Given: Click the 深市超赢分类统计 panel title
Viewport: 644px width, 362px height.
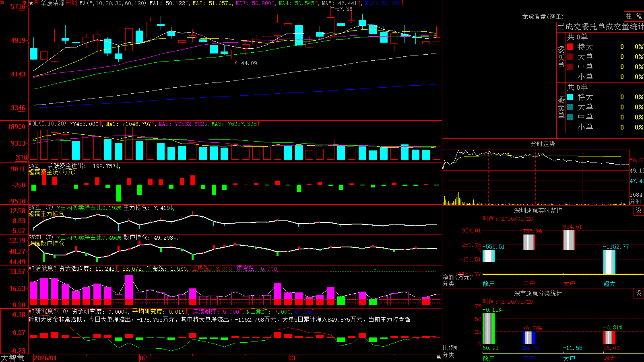Looking at the screenshot, I should click(538, 293).
